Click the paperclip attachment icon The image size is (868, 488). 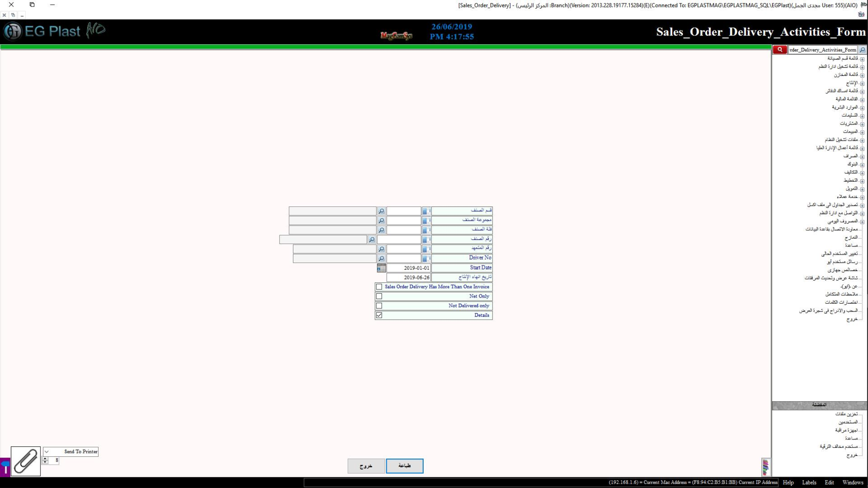point(26,461)
